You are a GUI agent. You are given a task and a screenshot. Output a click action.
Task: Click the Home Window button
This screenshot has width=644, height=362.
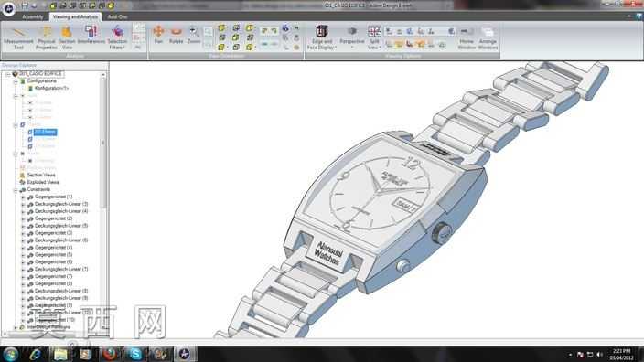point(467,37)
